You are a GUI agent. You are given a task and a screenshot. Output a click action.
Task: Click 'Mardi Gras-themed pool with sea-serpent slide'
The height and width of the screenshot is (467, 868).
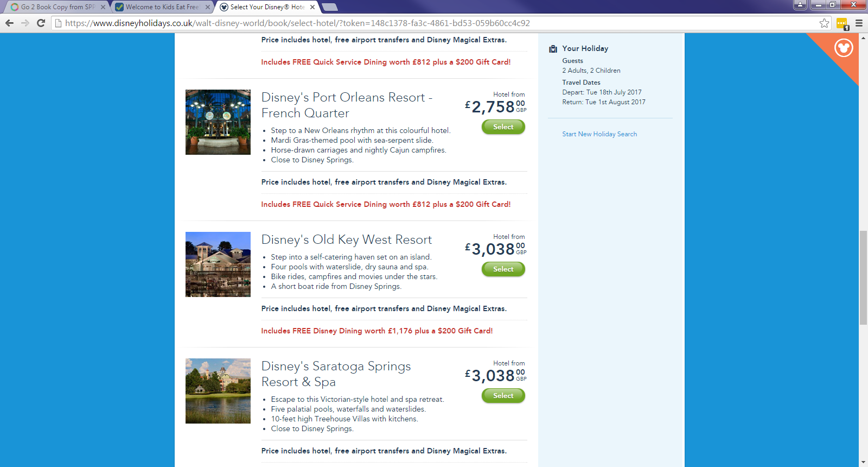click(352, 140)
